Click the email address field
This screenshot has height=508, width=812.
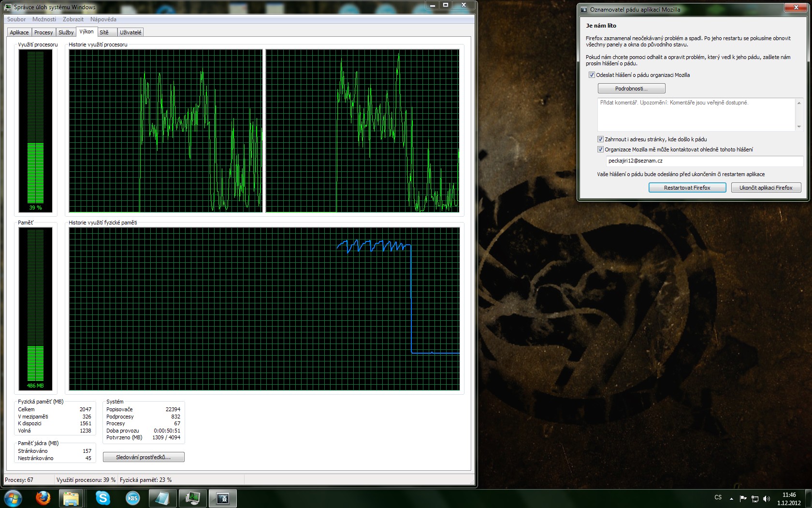pyautogui.click(x=705, y=161)
